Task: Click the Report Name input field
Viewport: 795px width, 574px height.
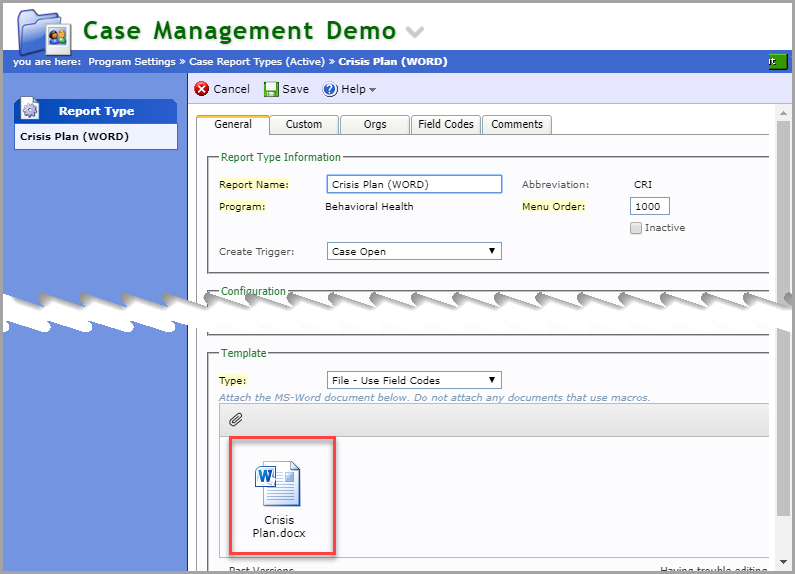Action: tap(414, 184)
